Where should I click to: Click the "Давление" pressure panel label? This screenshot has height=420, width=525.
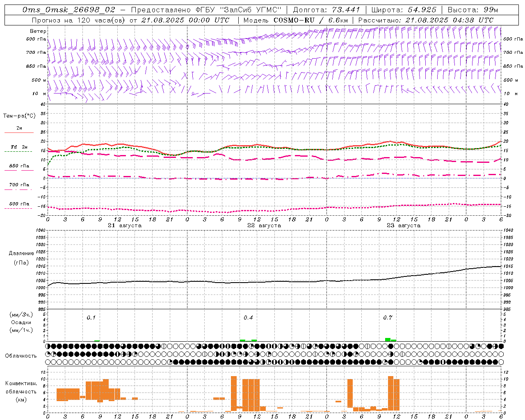tap(21, 253)
